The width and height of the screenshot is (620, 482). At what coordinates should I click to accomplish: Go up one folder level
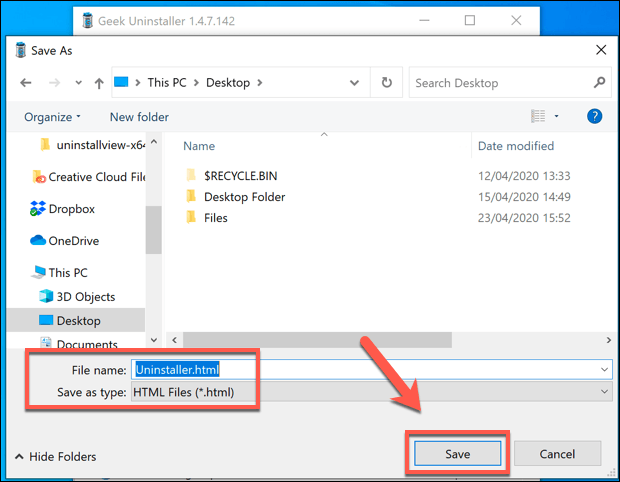99,83
